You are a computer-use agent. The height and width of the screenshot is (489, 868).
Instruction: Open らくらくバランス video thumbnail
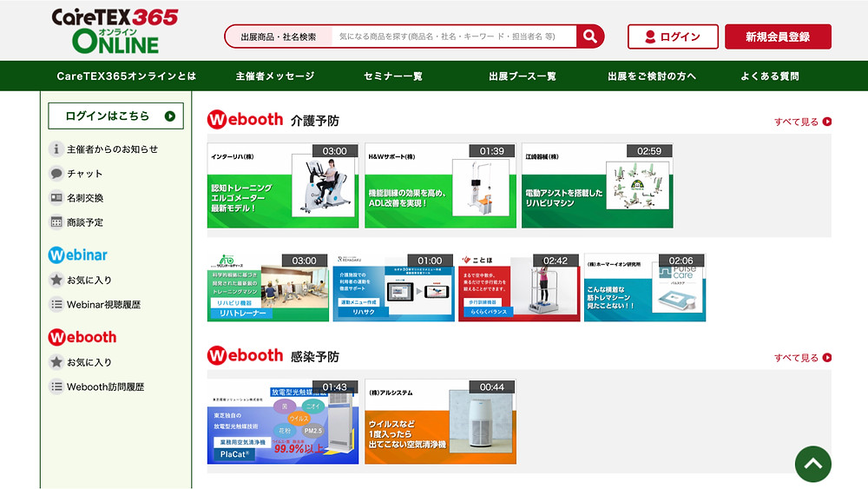[519, 287]
